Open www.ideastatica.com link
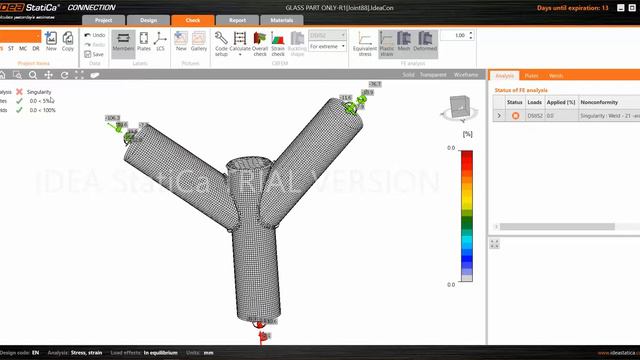 pos(619,353)
